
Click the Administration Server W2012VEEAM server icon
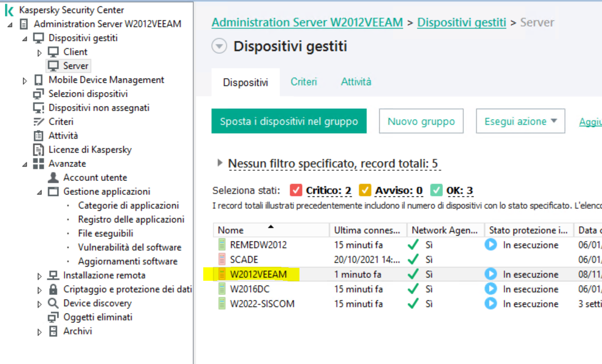24,24
